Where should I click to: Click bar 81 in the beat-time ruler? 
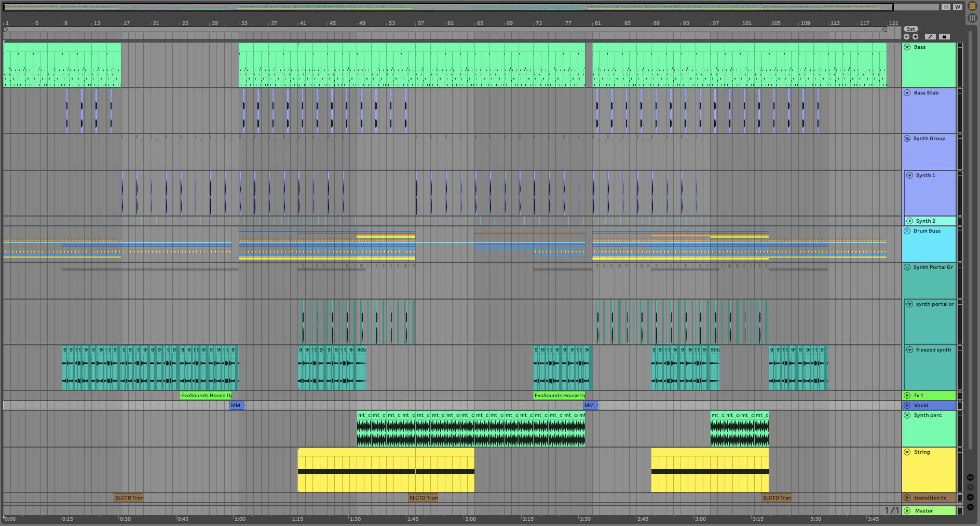[597, 23]
